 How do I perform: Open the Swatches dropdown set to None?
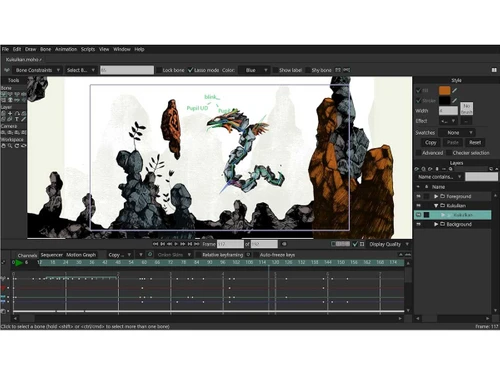(x=456, y=133)
